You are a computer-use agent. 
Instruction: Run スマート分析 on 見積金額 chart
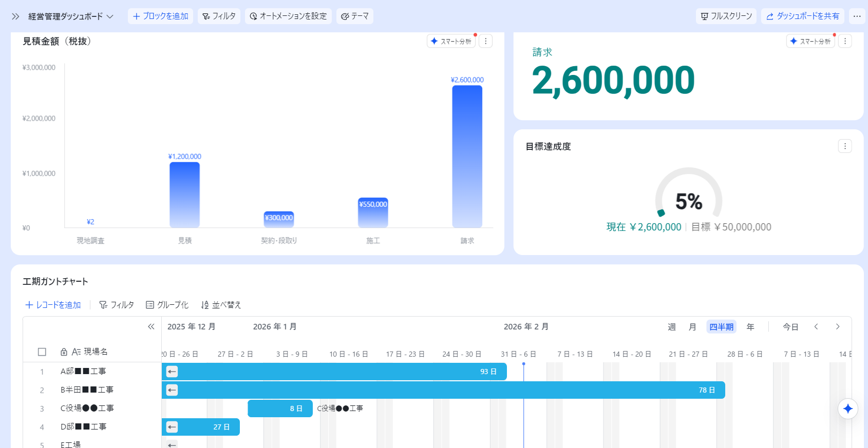[451, 41]
